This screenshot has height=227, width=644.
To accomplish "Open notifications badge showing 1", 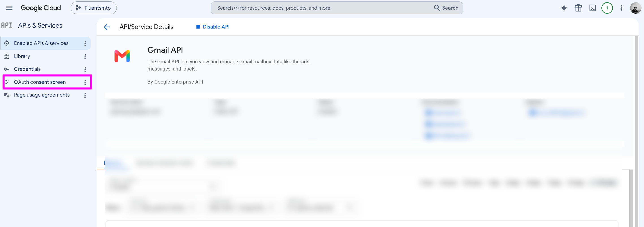I will (607, 8).
